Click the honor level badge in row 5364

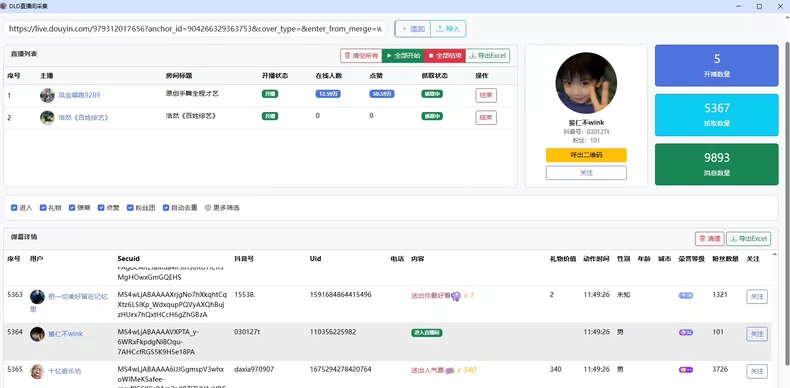pyautogui.click(x=686, y=332)
